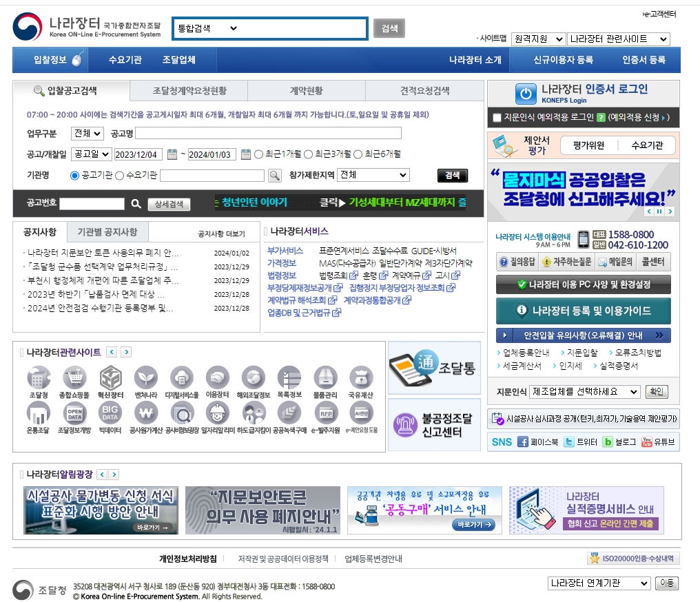Switch to 조달청계약요청현황 tab
700x602 pixels.
(189, 91)
